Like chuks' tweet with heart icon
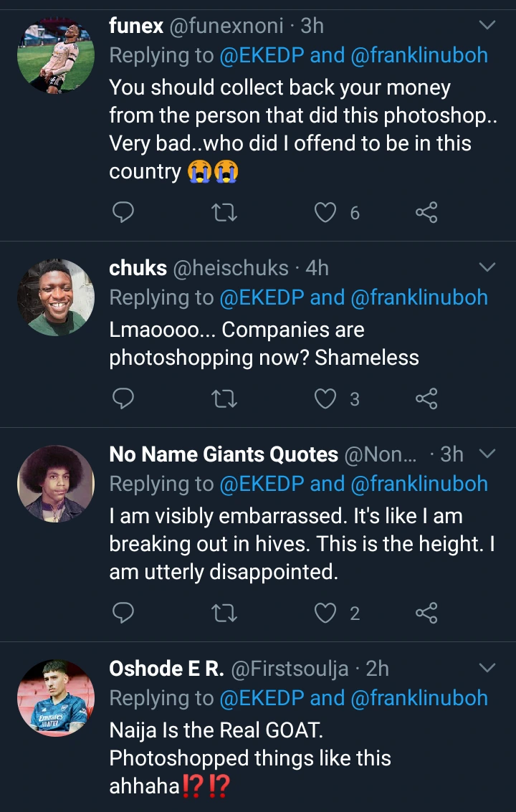The height and width of the screenshot is (812, 516). pos(326,399)
